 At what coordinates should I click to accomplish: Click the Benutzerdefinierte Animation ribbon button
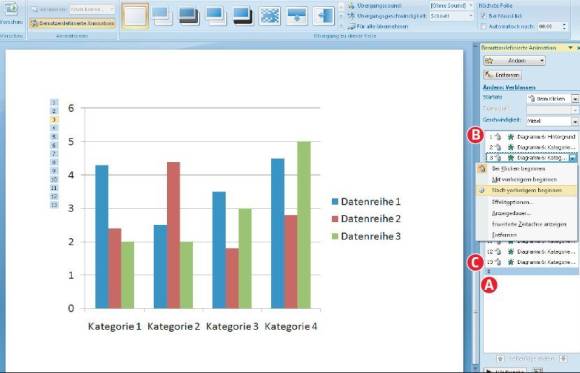(x=72, y=23)
